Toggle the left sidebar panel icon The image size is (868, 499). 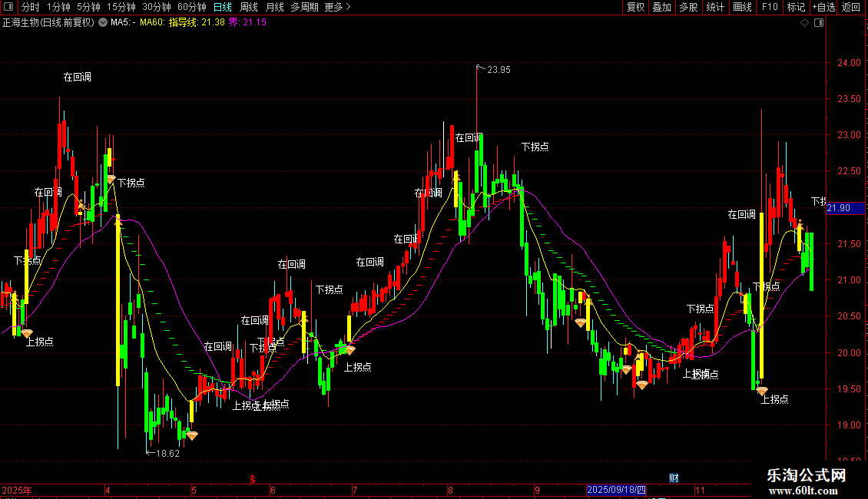pos(8,7)
